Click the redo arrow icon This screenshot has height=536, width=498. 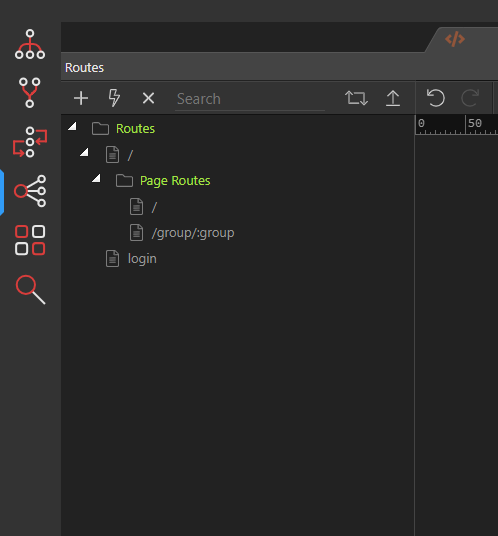[x=470, y=98]
